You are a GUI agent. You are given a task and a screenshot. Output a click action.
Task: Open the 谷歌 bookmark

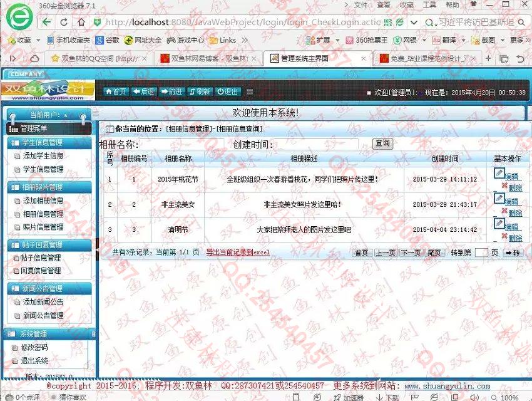(x=108, y=40)
